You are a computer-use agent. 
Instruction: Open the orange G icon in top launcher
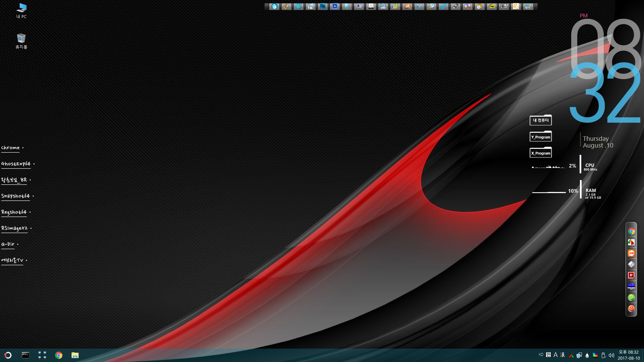coord(407,6)
